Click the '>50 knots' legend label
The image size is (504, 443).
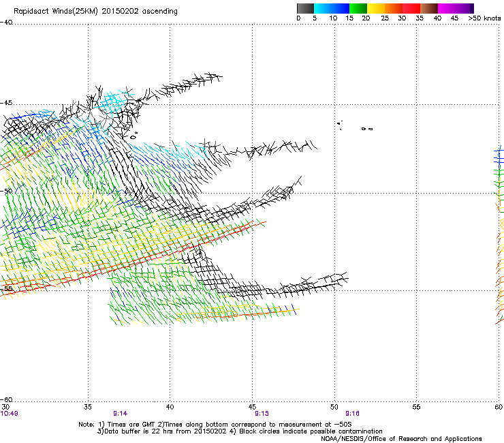(484, 18)
